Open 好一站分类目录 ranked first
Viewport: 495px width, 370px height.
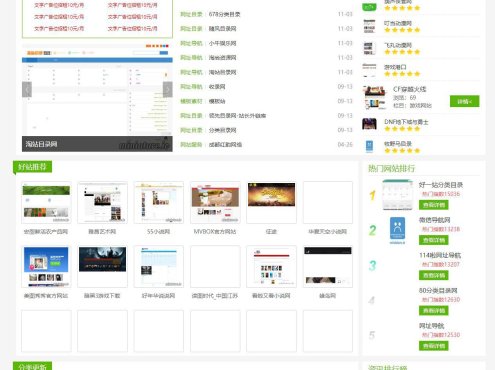tap(441, 185)
